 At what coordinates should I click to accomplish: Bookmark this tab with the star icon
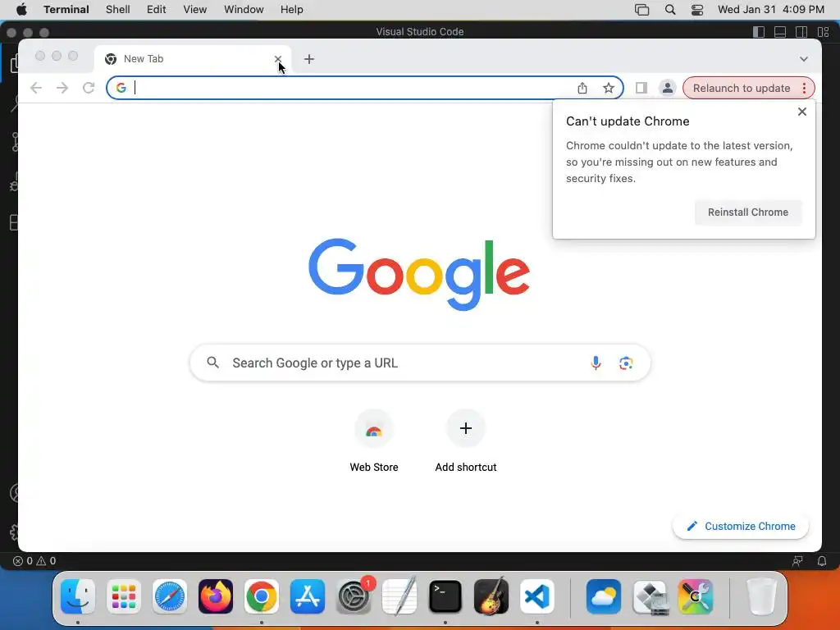(608, 88)
